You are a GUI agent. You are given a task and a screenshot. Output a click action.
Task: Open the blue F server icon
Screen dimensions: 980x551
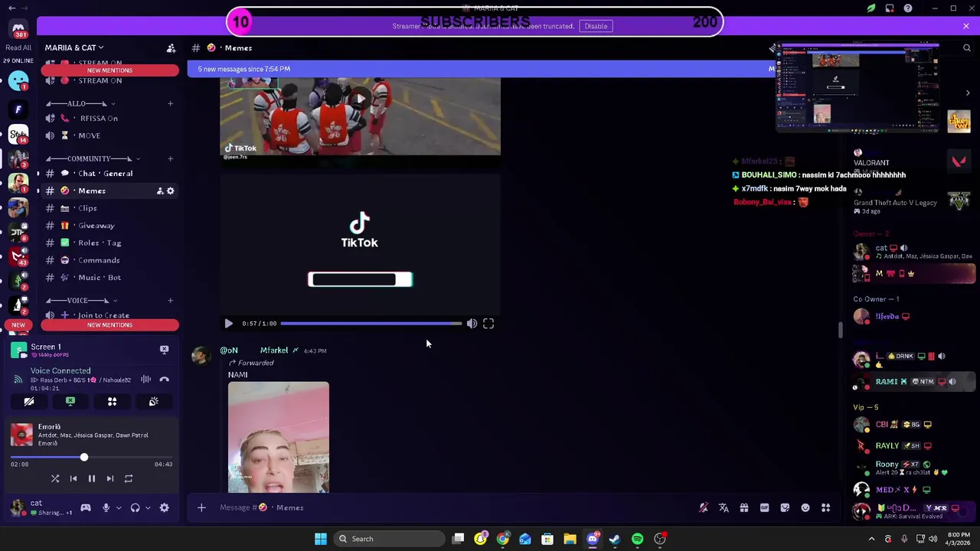click(x=18, y=109)
